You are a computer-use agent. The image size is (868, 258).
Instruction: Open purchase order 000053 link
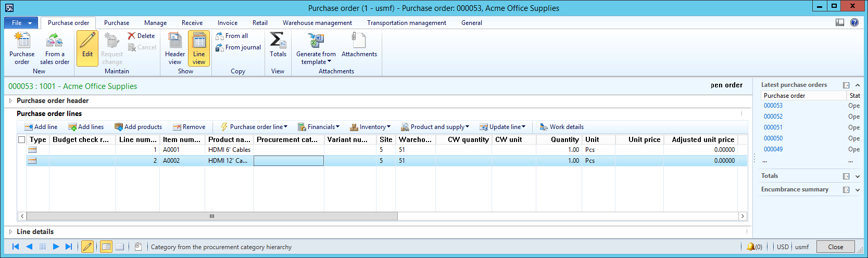coord(773,106)
